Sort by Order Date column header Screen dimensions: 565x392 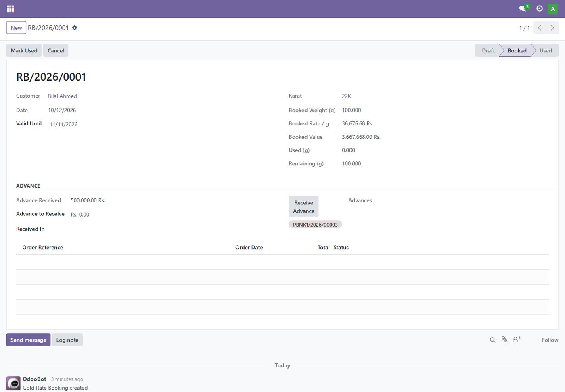tap(249, 248)
